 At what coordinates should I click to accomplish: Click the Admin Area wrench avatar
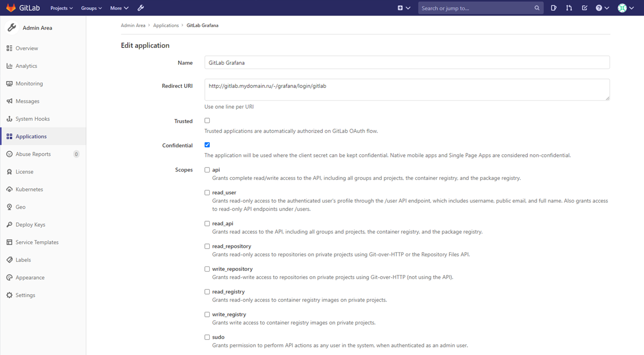12,28
